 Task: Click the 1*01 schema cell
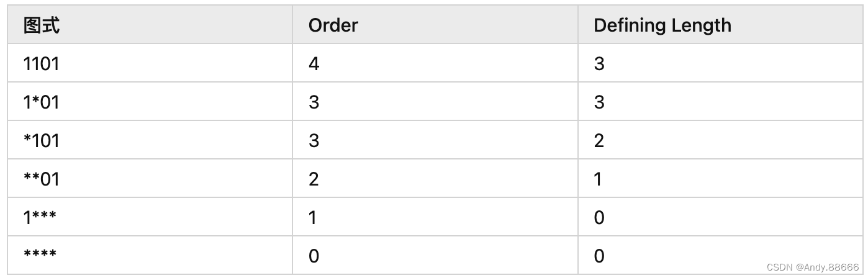[41, 102]
